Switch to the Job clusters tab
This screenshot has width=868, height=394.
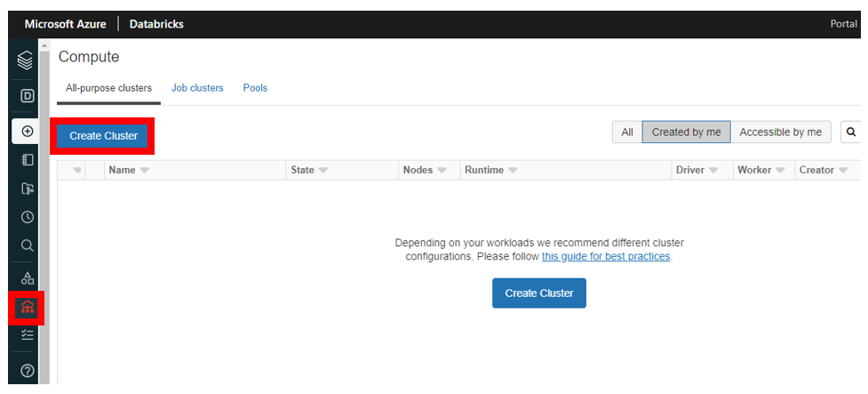click(x=197, y=88)
